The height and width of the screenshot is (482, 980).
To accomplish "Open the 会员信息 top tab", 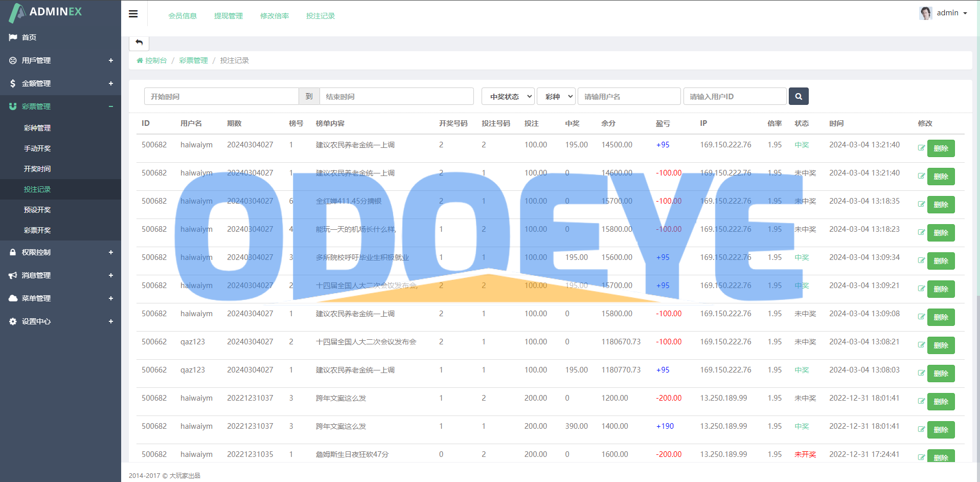I will [183, 16].
